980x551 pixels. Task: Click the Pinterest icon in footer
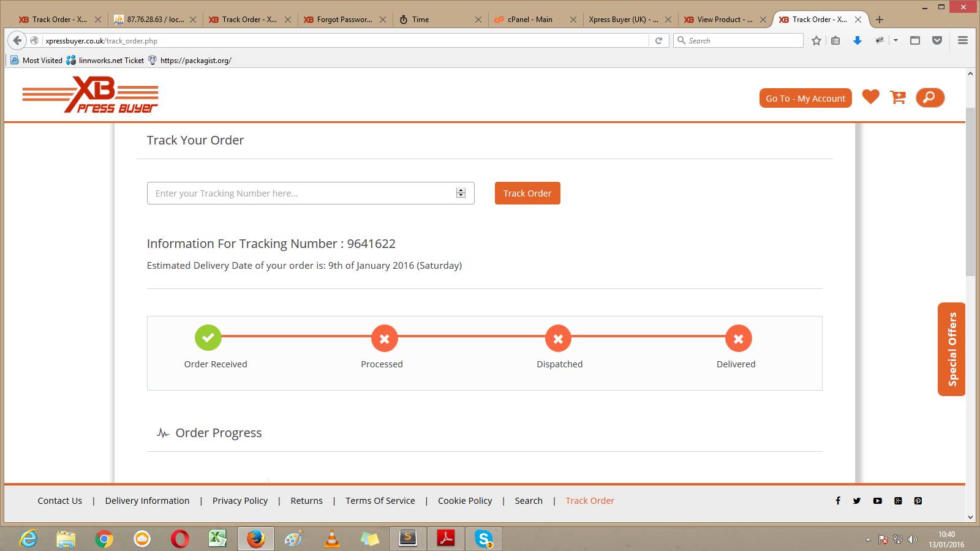click(x=918, y=501)
